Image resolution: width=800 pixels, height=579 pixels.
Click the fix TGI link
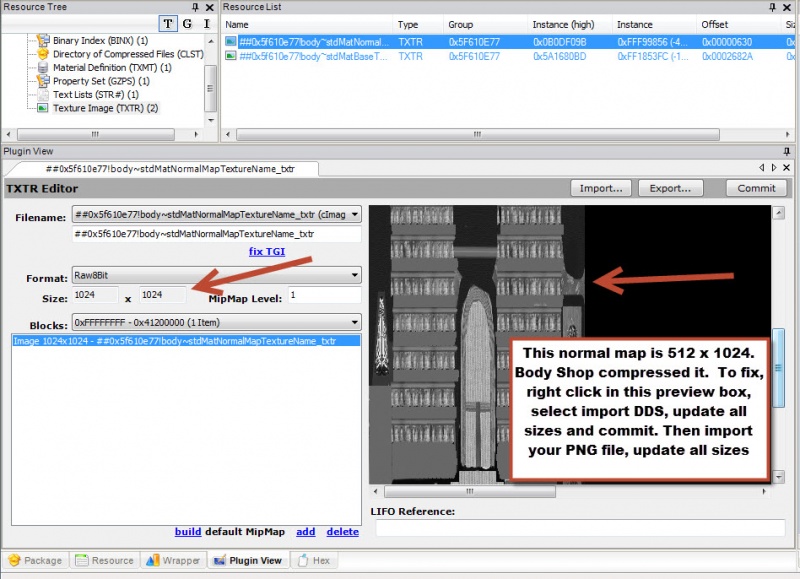[266, 251]
